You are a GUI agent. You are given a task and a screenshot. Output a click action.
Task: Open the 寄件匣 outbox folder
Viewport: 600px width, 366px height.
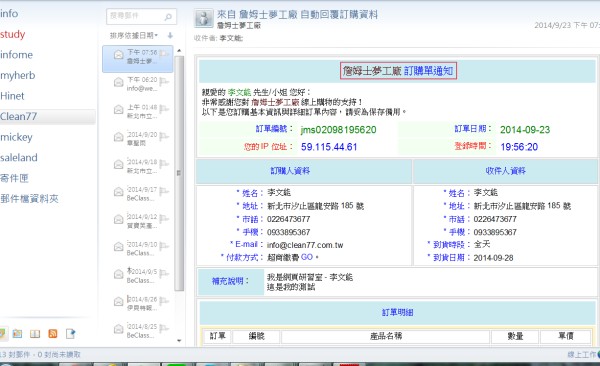click(14, 178)
